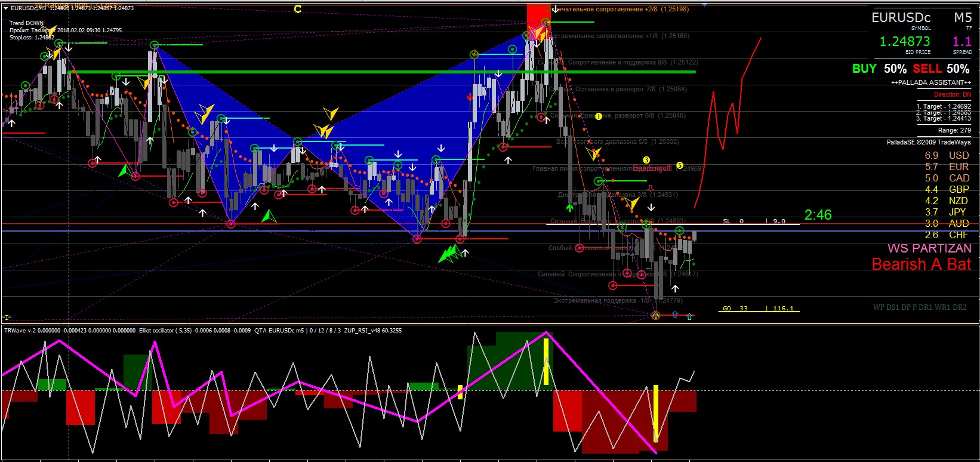Select "1. Target - 1.24692" line
This screenshot has height=462, width=980.
click(944, 106)
